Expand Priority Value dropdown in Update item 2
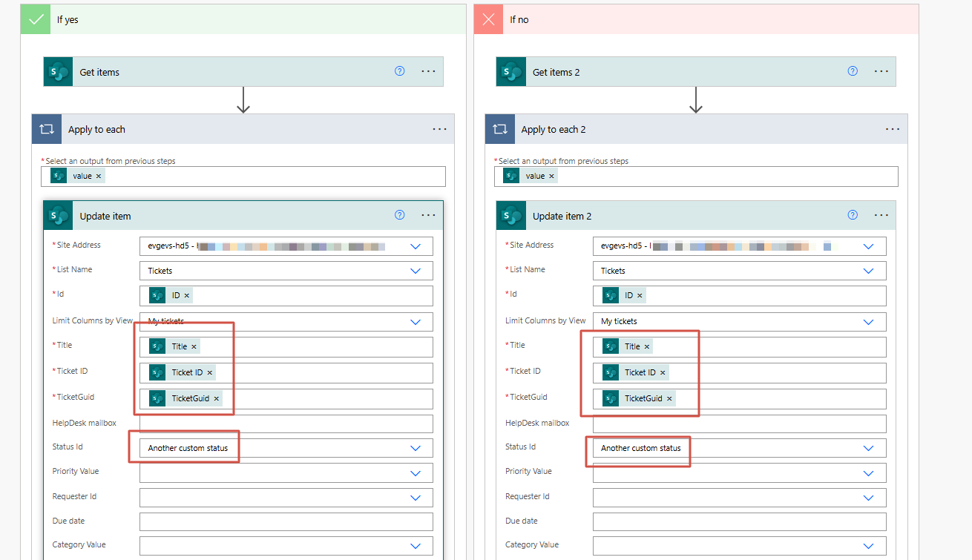972x560 pixels. click(x=868, y=473)
